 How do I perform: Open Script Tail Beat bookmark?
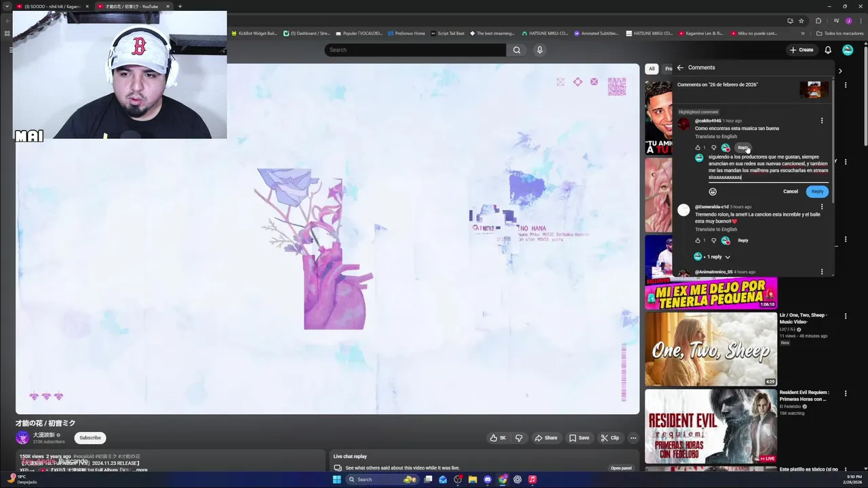click(448, 33)
